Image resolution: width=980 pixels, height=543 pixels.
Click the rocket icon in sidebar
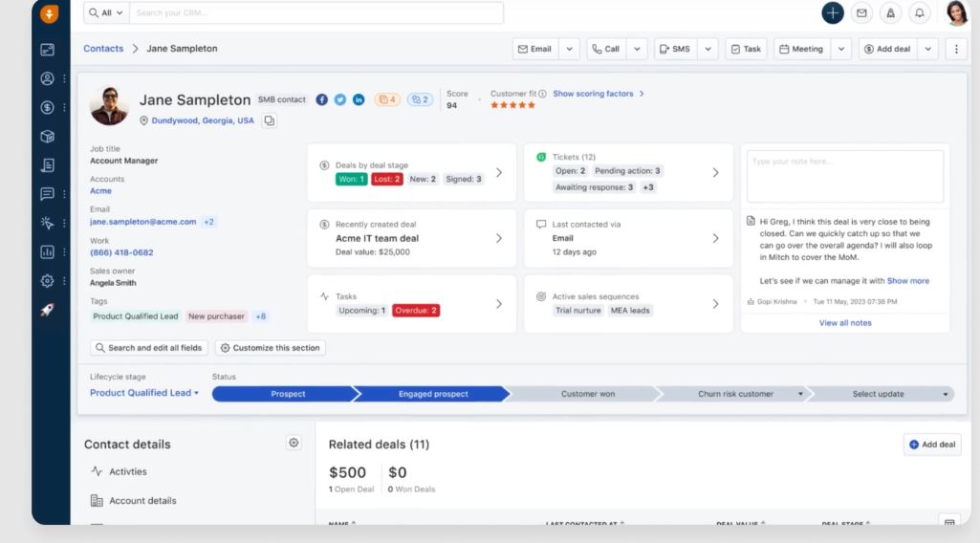click(x=47, y=310)
